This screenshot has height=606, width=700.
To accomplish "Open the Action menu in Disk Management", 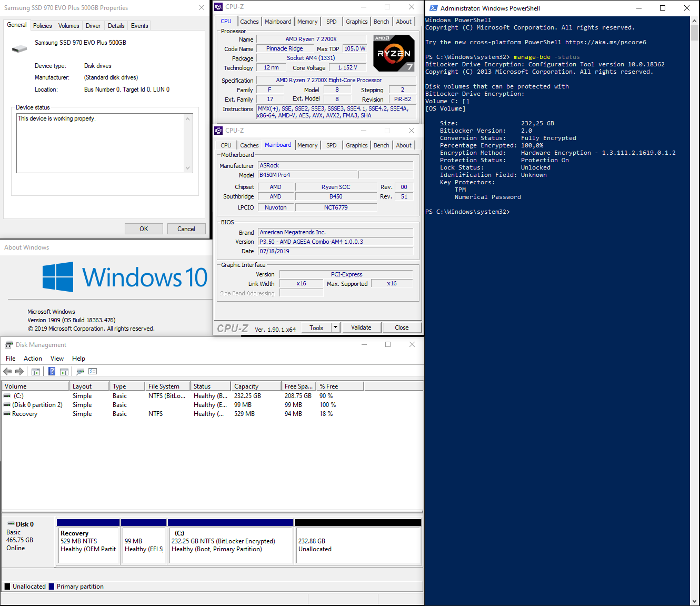I will 33,359.
